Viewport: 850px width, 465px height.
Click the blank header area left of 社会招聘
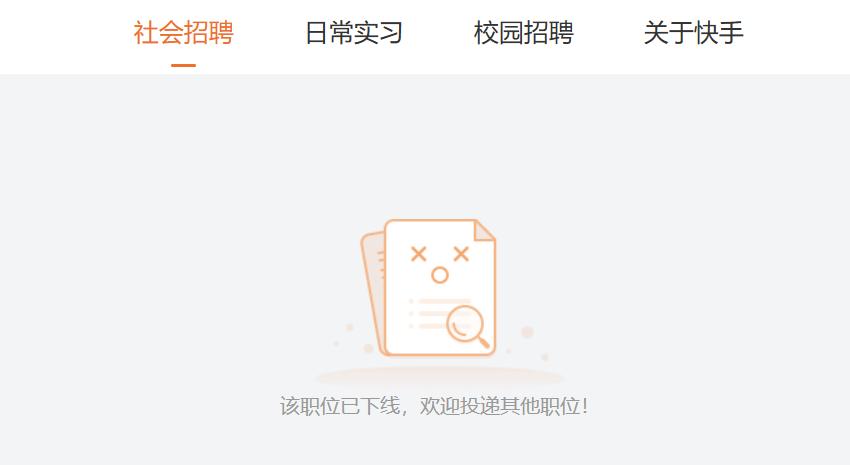(x=65, y=36)
